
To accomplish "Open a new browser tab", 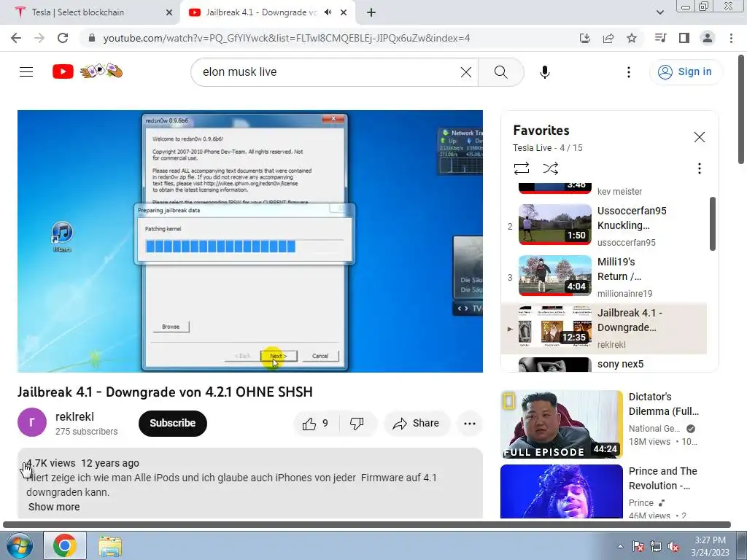I will [371, 12].
